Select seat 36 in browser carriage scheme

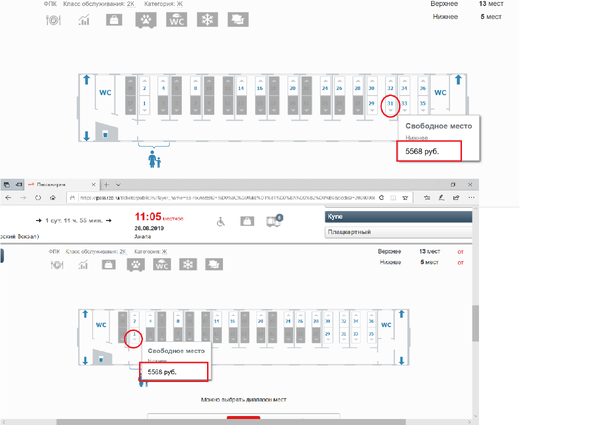[371, 320]
